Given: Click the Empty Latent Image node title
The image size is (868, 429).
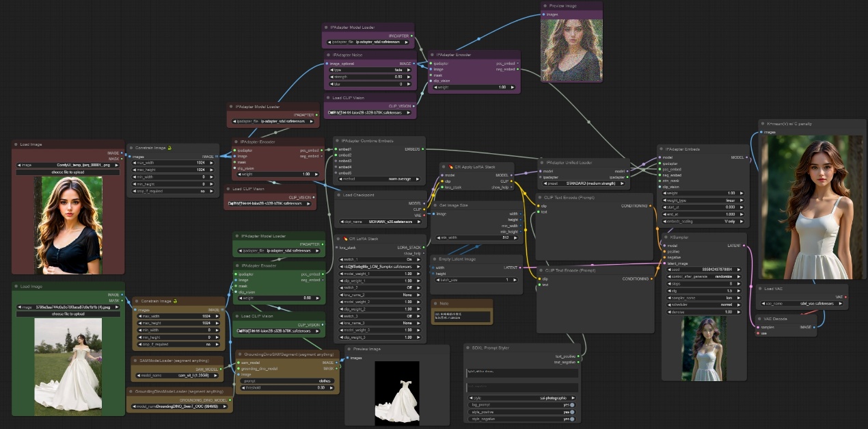Looking at the screenshot, I should pyautogui.click(x=459, y=259).
